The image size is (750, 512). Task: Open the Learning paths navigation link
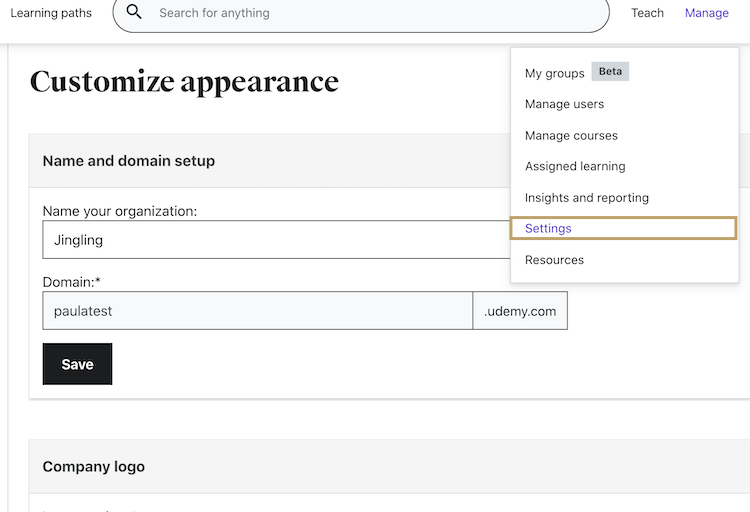[x=51, y=13]
